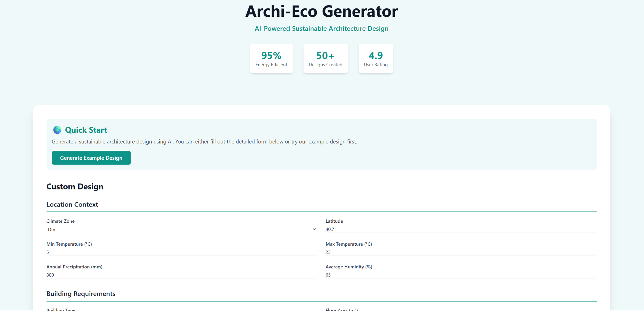Focus the Min Temperature field
The width and height of the screenshot is (644, 311).
click(x=181, y=252)
